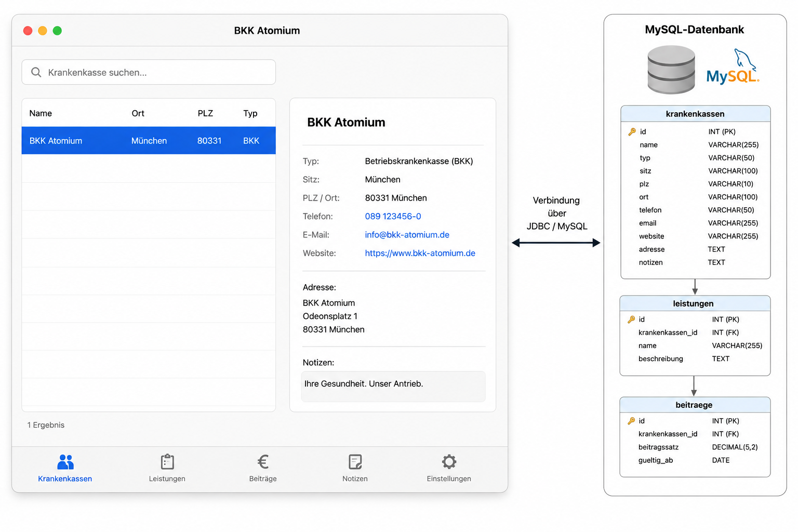Click the Notizen note icon
Image resolution: width=798 pixels, height=532 pixels.
pyautogui.click(x=355, y=461)
